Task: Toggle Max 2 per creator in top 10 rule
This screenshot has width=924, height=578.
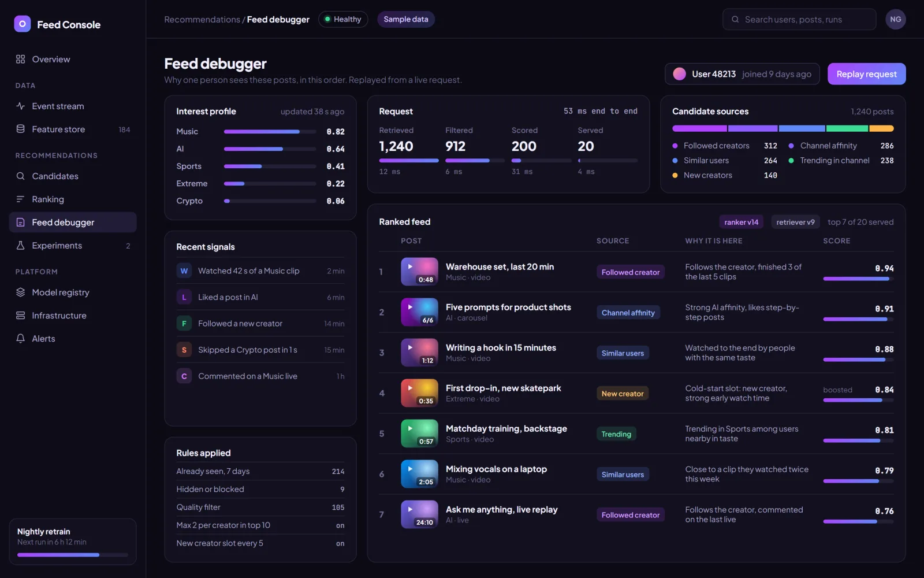Action: tap(260, 525)
